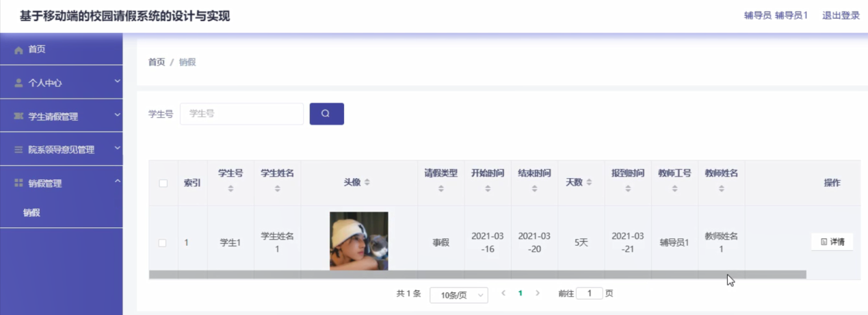This screenshot has width=868, height=315.
Task: Click the home icon beside 首页
Action: [18, 50]
